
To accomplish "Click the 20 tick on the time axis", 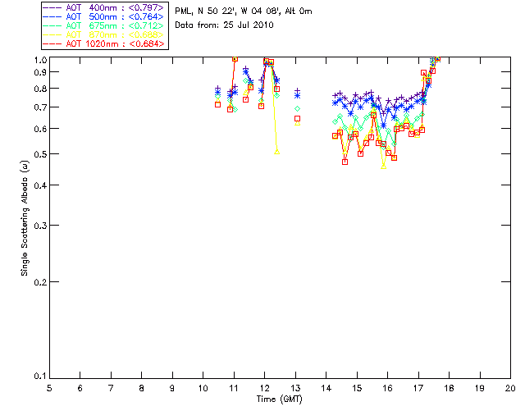I will point(509,388).
